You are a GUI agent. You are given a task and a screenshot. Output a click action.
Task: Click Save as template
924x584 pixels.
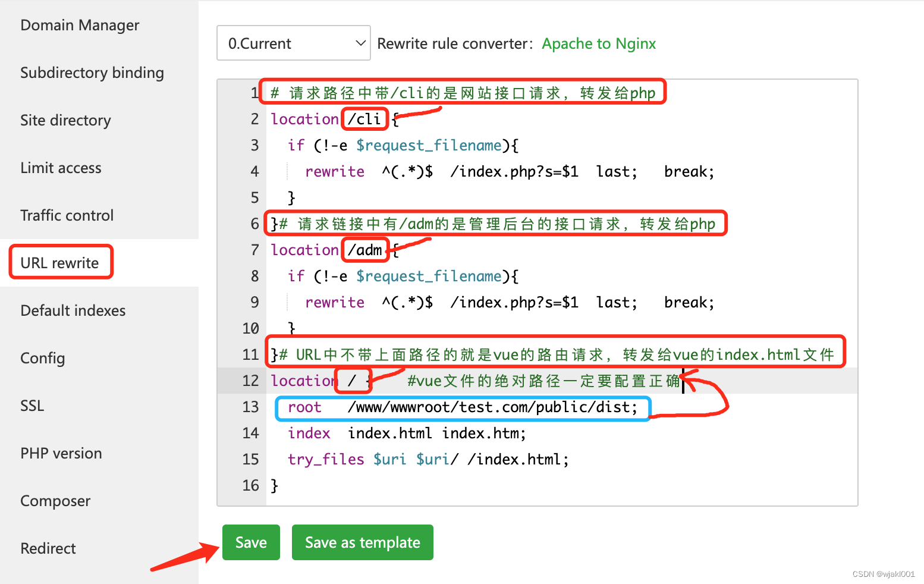[362, 542]
